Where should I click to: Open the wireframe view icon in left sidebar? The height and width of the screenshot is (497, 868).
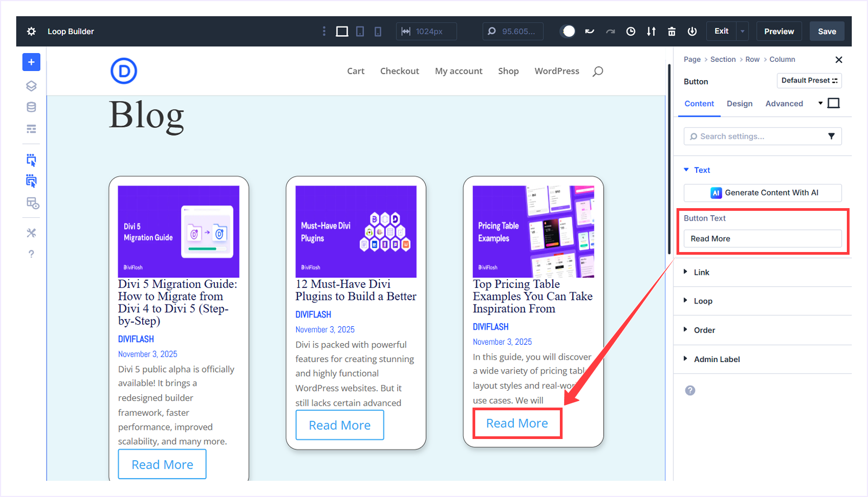pyautogui.click(x=31, y=129)
